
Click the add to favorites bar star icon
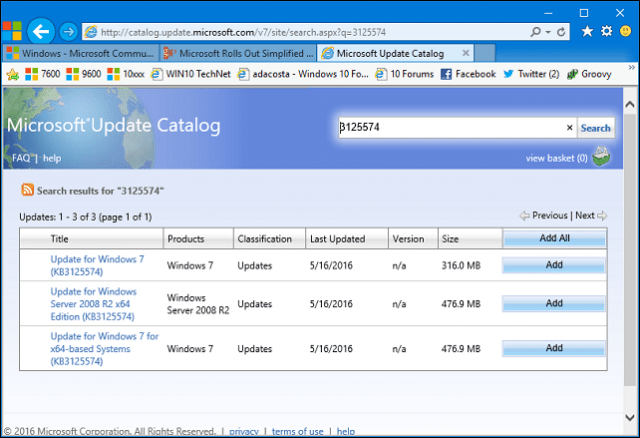tap(13, 74)
